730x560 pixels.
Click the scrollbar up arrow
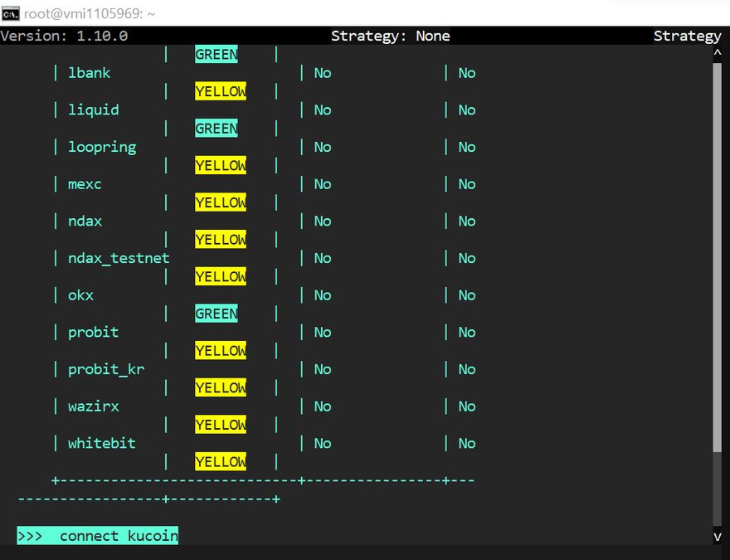[x=718, y=53]
